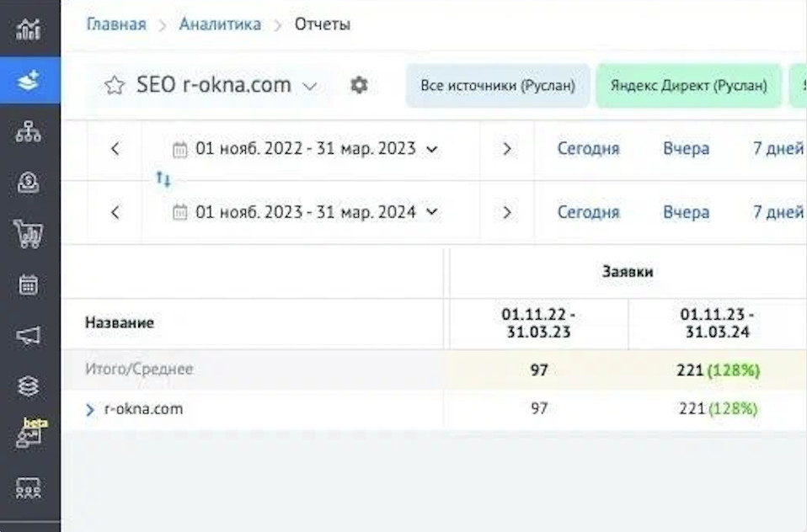Star the SEO r-okna.com report
This screenshot has height=532, width=807.
[x=114, y=86]
